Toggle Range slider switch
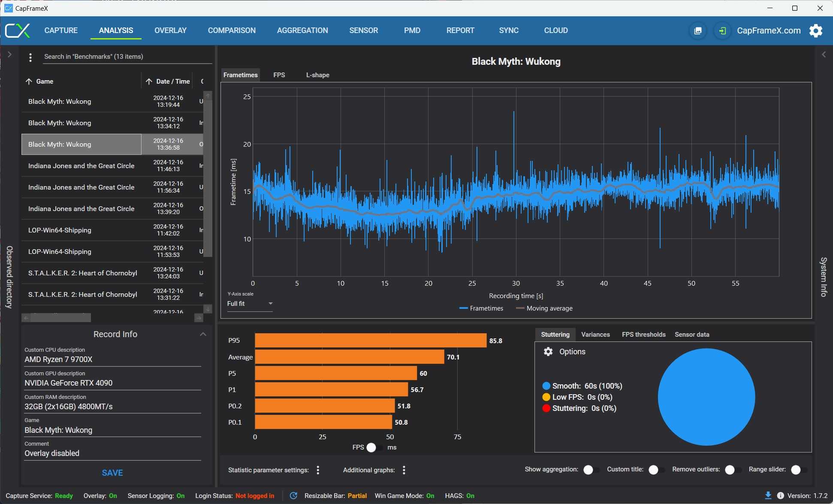Screen dimensions: 833x504 point(800,470)
